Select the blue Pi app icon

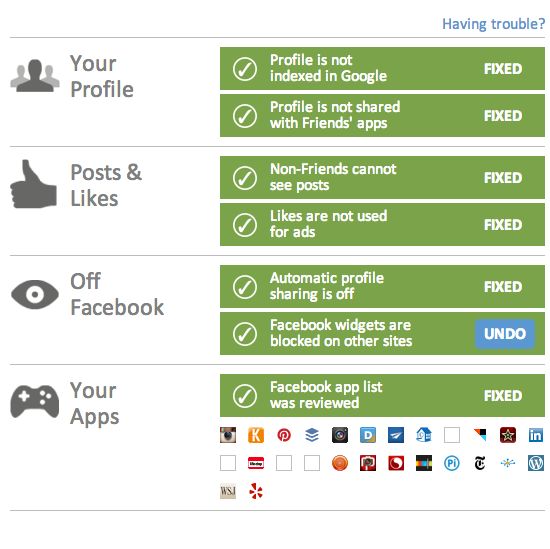pyautogui.click(x=452, y=463)
